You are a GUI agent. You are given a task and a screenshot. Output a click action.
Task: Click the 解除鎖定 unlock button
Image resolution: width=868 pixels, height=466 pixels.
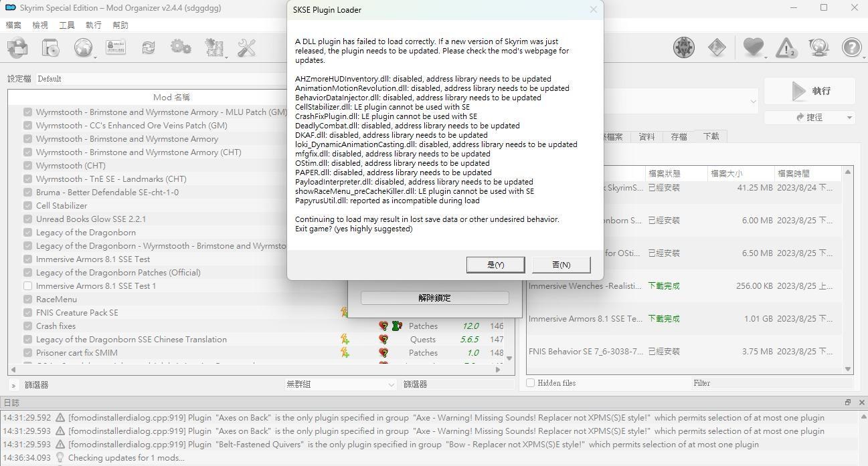pos(435,298)
